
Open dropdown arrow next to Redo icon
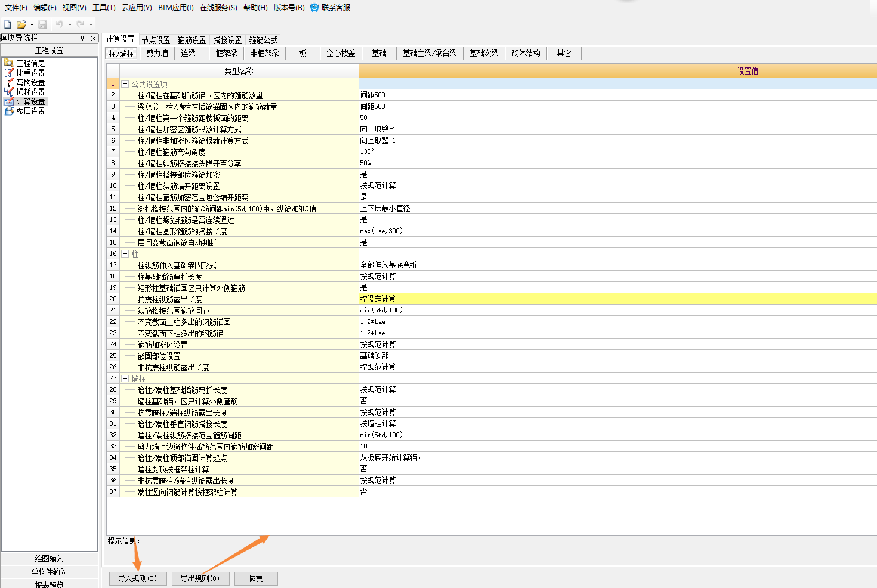tap(91, 24)
